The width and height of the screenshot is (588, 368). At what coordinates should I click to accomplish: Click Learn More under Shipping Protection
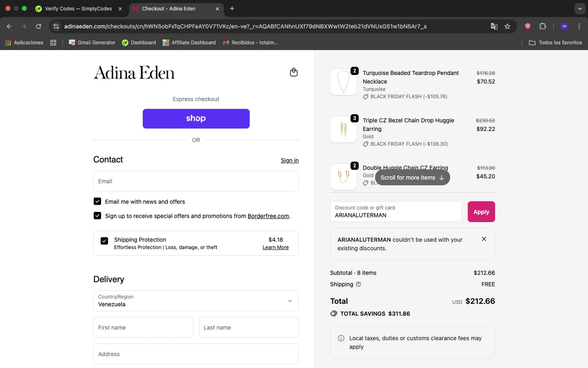point(276,248)
